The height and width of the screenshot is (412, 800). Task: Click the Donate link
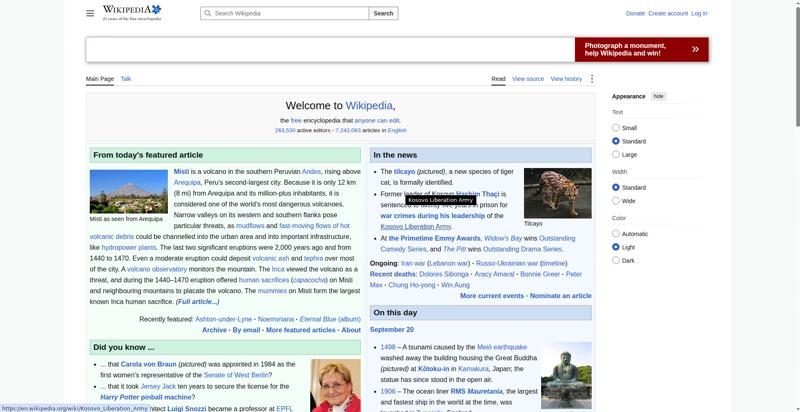[x=635, y=14]
